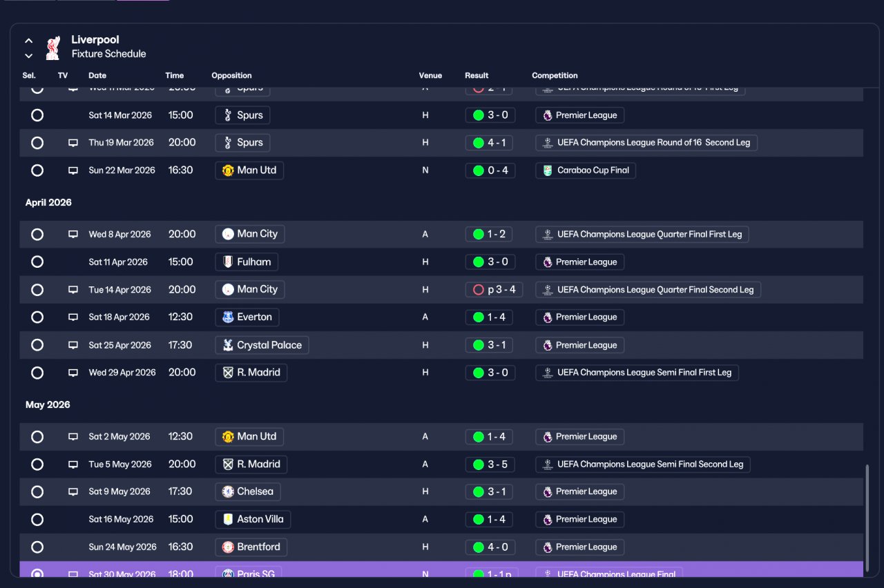This screenshot has width=884, height=588.
Task: Open Premier League link on Aston Villa row
Action: click(580, 520)
